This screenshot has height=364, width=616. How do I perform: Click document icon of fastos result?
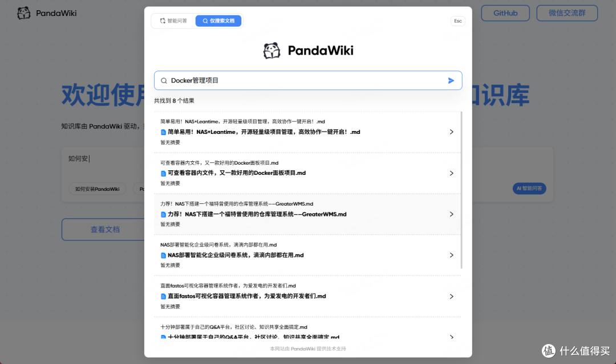pos(163,297)
